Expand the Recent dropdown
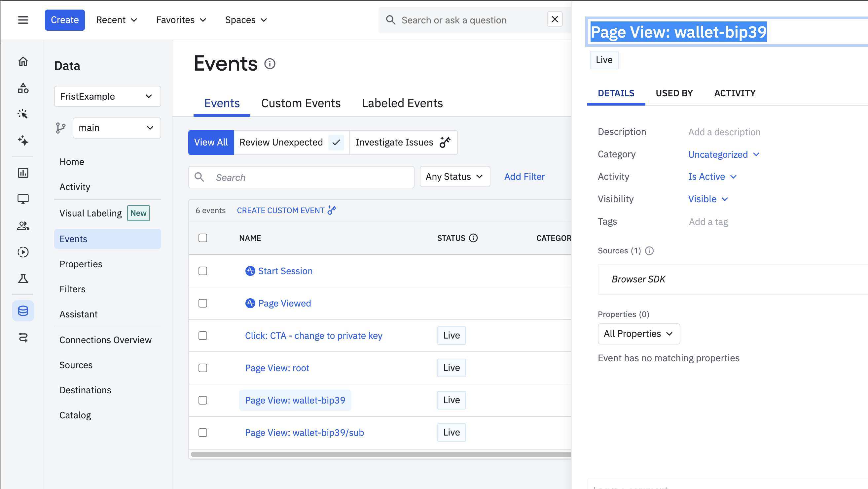The height and width of the screenshot is (489, 868). (117, 20)
